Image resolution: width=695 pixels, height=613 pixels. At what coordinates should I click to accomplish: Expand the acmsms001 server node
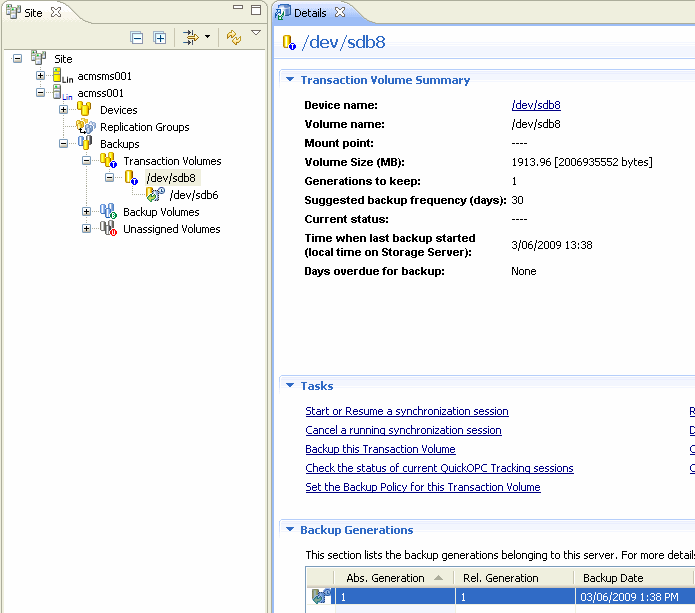(40, 75)
